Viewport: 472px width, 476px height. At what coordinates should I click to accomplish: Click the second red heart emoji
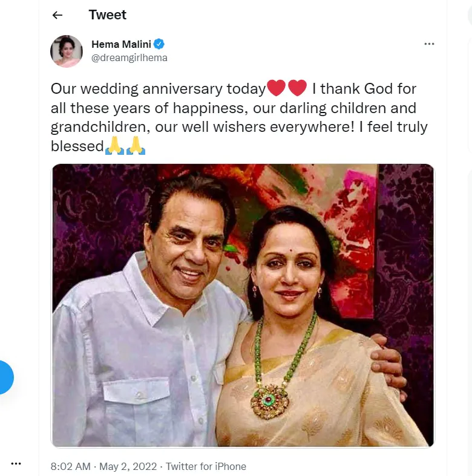pos(298,88)
